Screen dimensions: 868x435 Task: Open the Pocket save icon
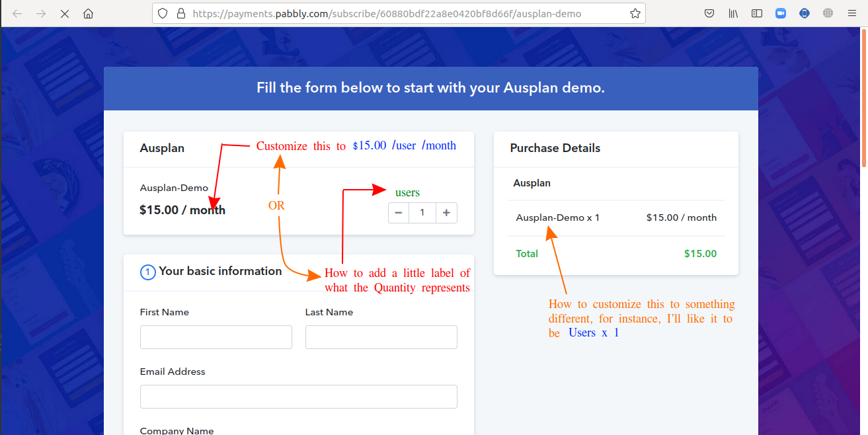coord(709,13)
